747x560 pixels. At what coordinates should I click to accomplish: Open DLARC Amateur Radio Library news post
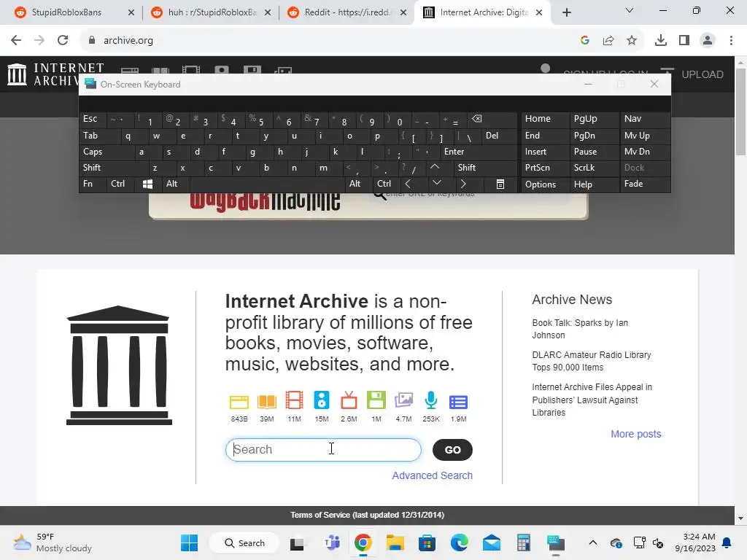pyautogui.click(x=591, y=361)
